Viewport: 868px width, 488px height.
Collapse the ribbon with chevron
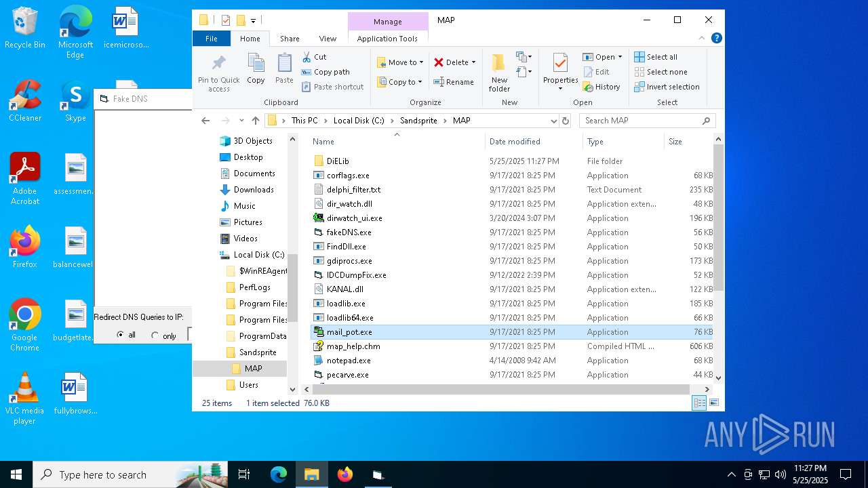(x=702, y=39)
